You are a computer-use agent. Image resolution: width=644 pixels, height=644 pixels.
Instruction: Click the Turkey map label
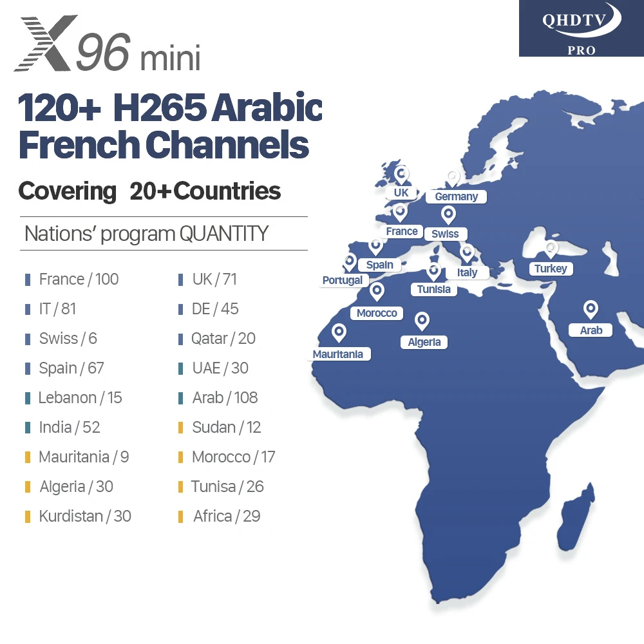[x=551, y=269]
